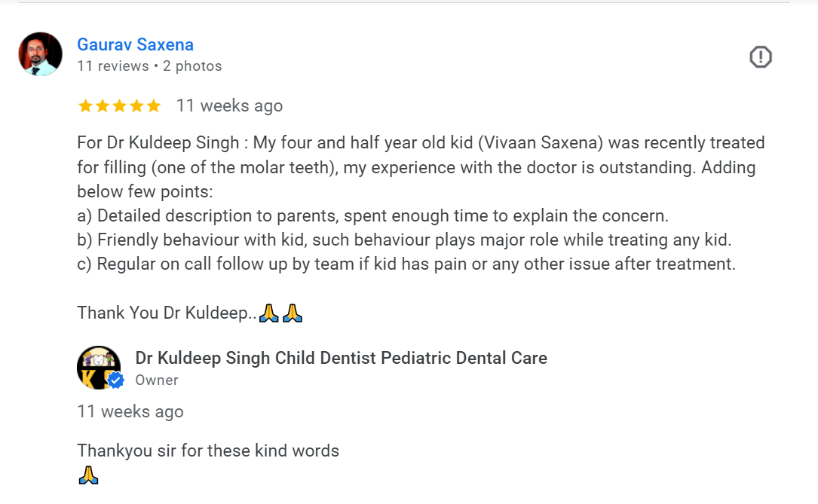Image resolution: width=818 pixels, height=504 pixels.
Task: Click the fifth star of the rating
Action: 154,106
